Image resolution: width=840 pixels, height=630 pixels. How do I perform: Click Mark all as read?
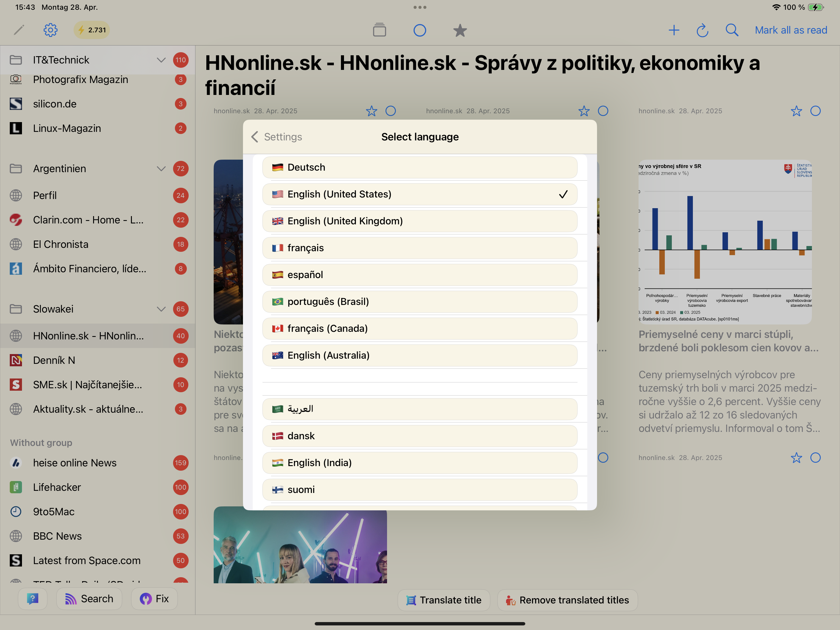[791, 30]
